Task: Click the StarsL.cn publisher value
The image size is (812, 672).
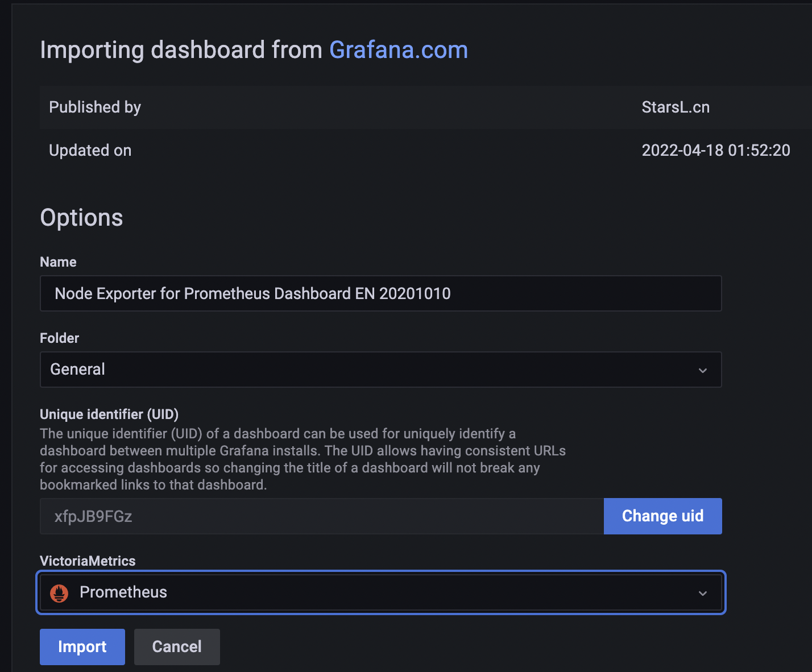Action: click(676, 107)
